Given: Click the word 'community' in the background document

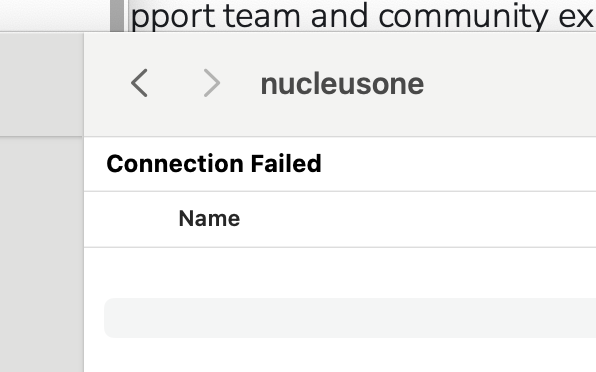Looking at the screenshot, I should click(x=463, y=16).
